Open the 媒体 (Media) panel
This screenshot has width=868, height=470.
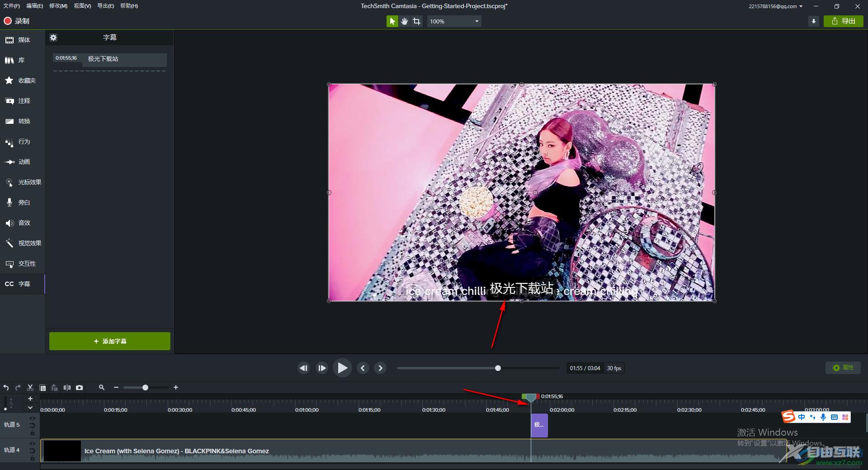point(23,40)
